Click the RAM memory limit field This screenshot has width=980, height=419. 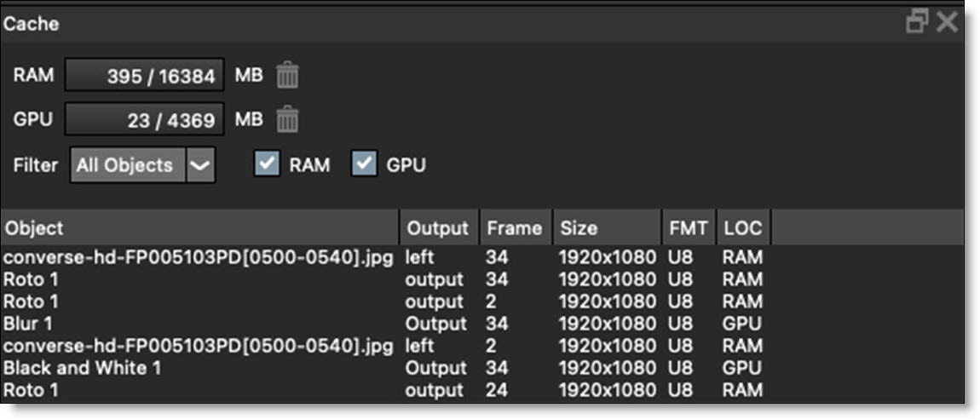click(145, 76)
